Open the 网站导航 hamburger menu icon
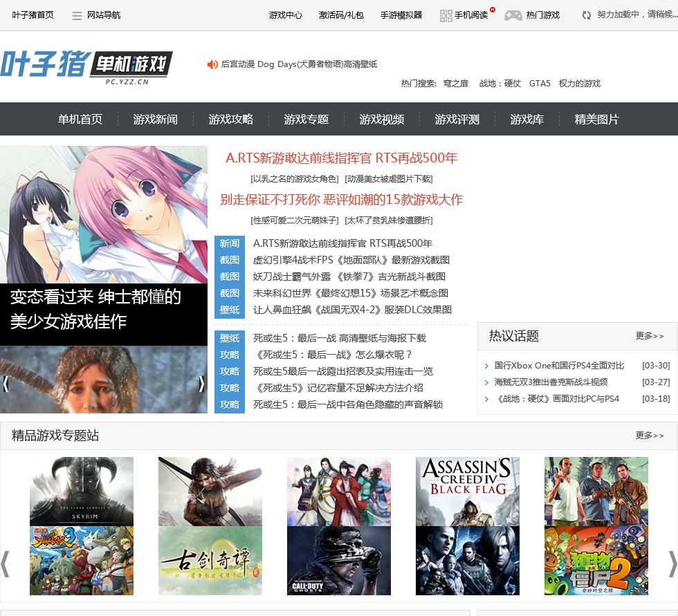Screen dimensions: 678x616 [x=77, y=16]
